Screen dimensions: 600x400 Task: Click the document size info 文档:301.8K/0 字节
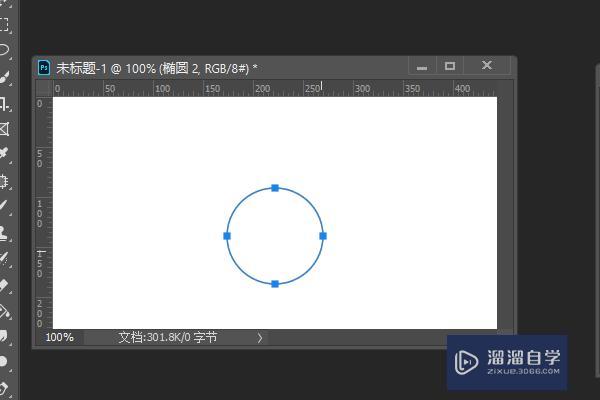(x=168, y=338)
